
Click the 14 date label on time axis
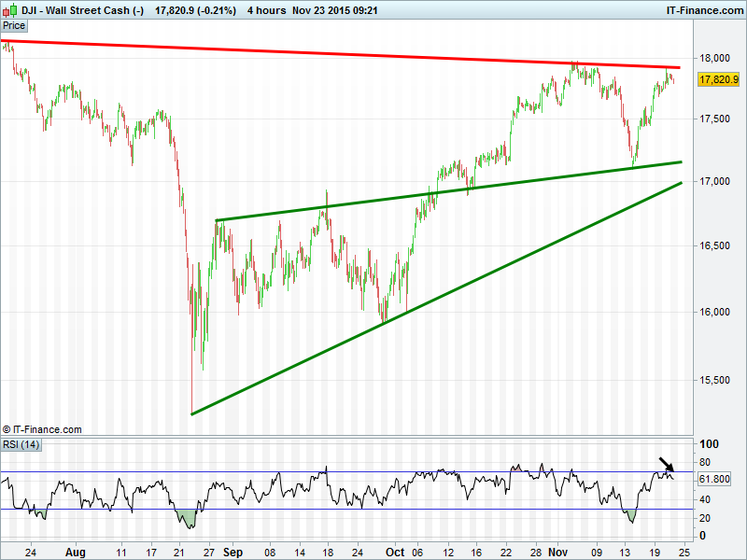(300, 553)
